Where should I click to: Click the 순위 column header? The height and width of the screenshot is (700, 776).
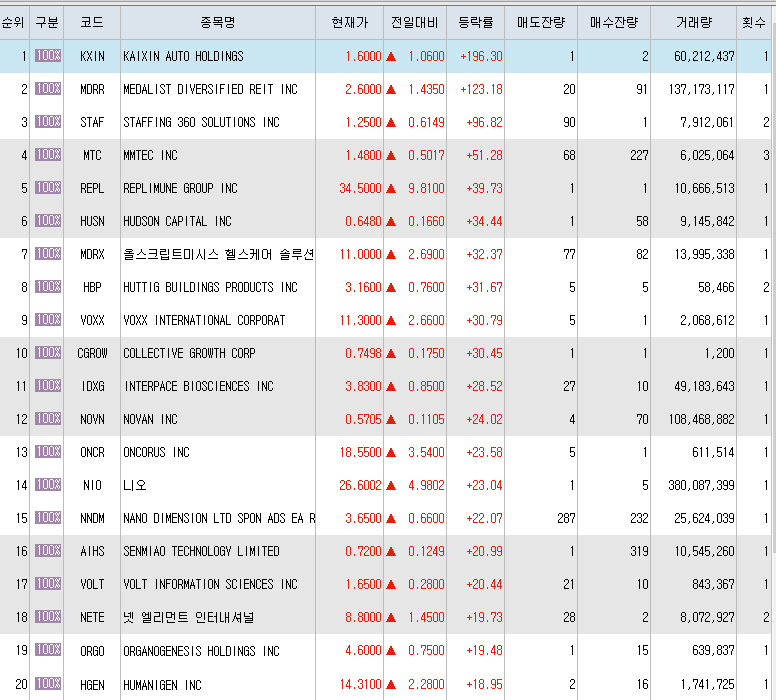[14, 23]
